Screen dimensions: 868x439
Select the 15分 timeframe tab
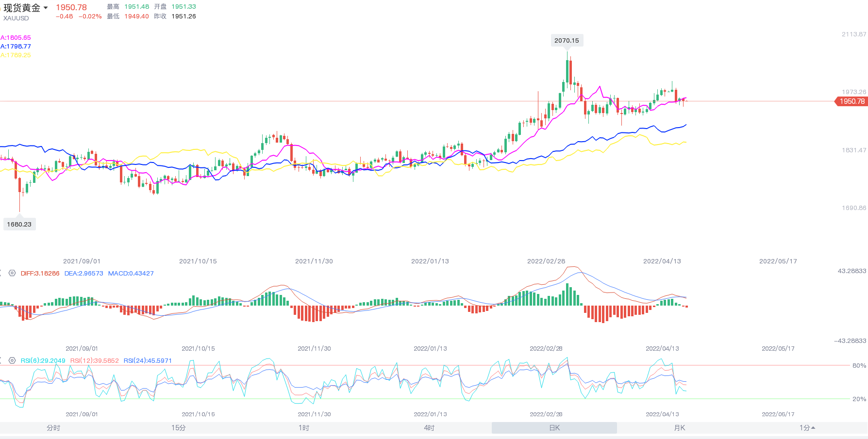coord(179,428)
